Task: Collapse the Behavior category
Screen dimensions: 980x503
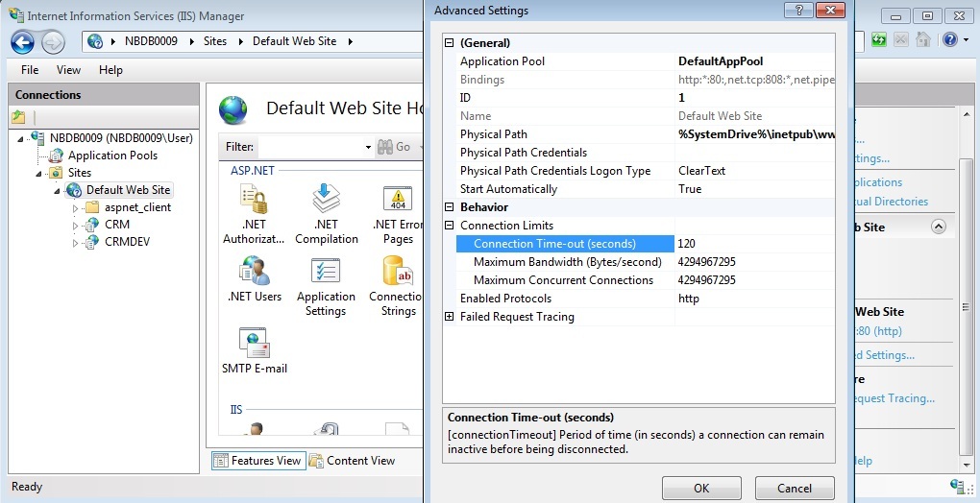Action: [x=449, y=207]
